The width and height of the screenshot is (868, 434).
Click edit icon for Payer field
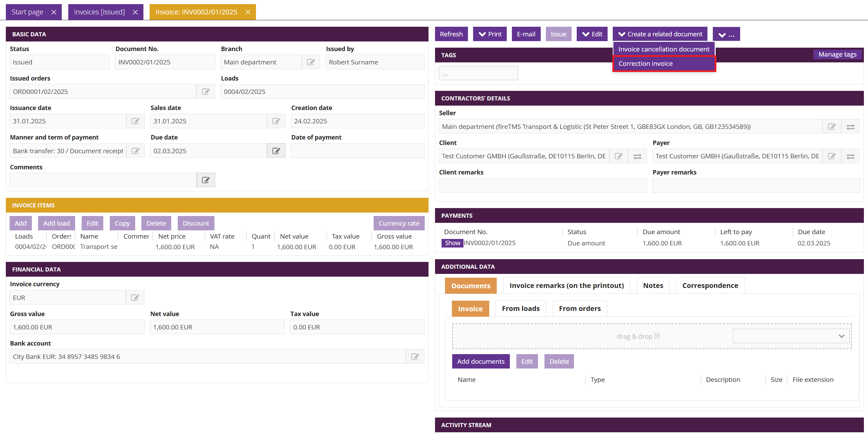832,156
